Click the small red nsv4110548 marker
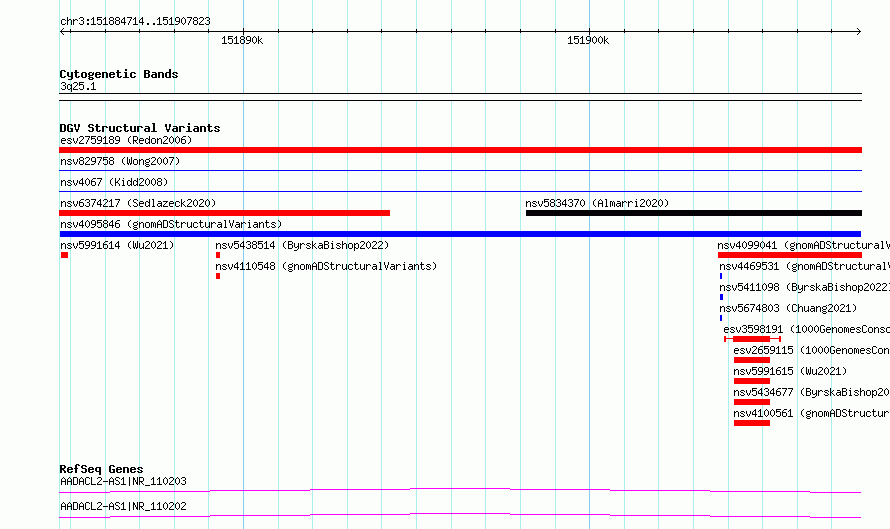Image resolution: width=890 pixels, height=529 pixels. click(x=218, y=276)
